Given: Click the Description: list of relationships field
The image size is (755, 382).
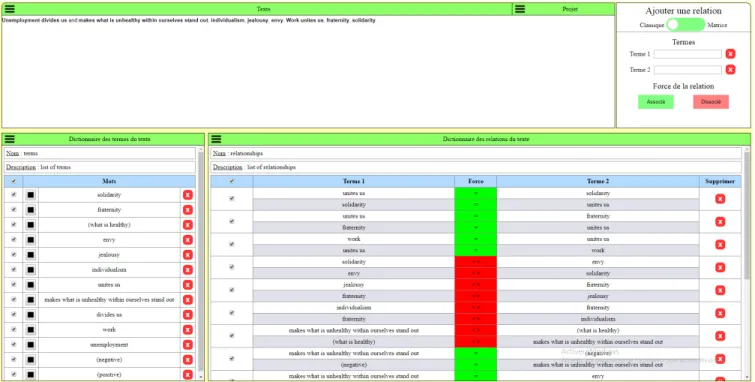Looking at the screenshot, I should [x=476, y=167].
